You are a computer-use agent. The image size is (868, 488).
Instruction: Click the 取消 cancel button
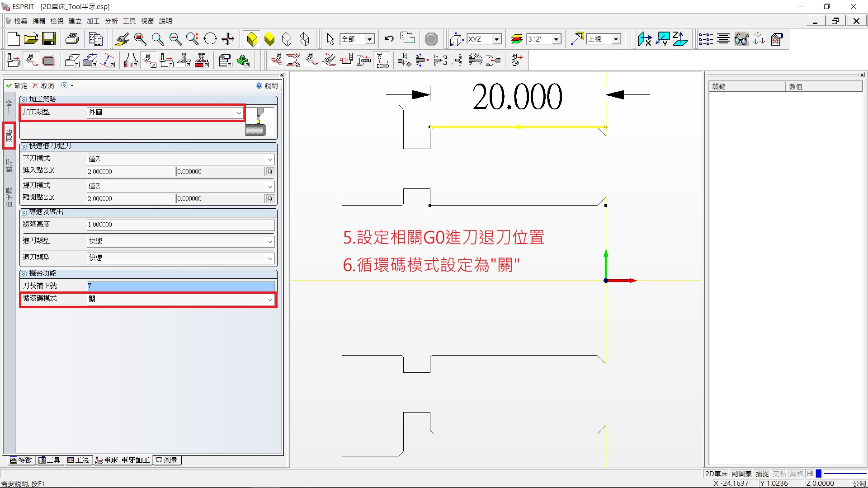click(x=43, y=85)
